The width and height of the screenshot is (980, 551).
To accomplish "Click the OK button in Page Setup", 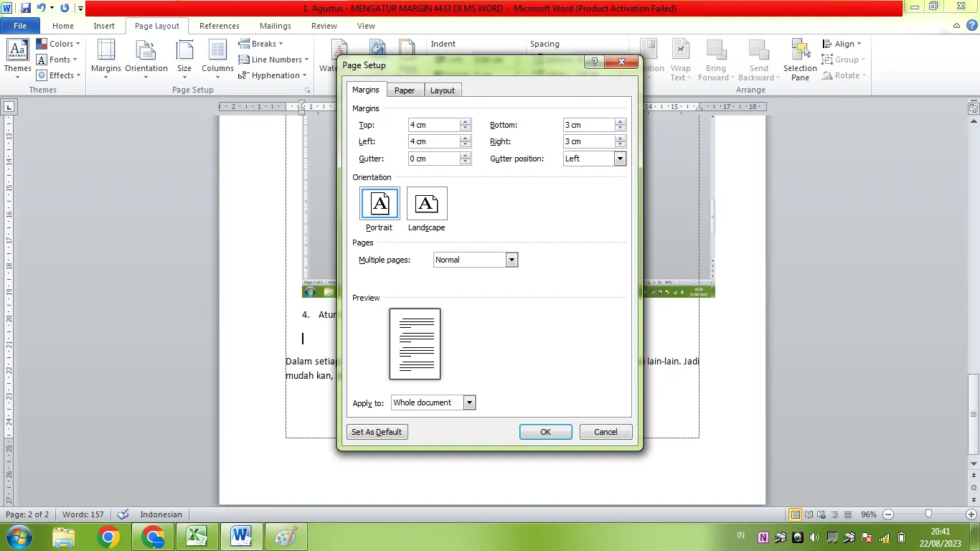I will pyautogui.click(x=545, y=431).
